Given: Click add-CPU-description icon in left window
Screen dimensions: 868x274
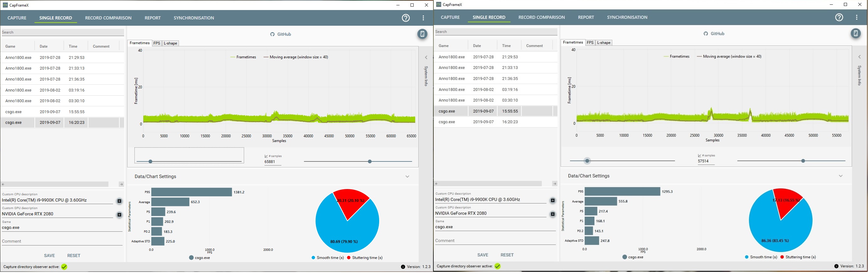Looking at the screenshot, I should pos(119,201).
